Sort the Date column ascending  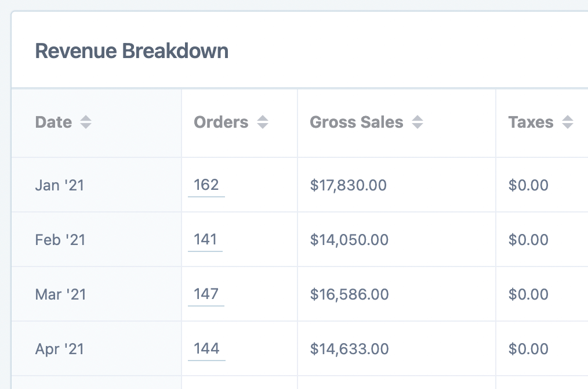(86, 118)
